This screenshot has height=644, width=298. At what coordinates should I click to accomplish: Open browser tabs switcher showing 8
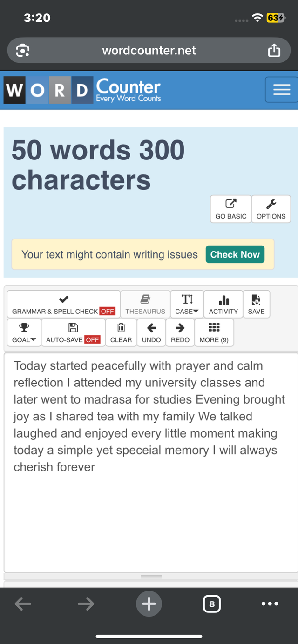[212, 604]
